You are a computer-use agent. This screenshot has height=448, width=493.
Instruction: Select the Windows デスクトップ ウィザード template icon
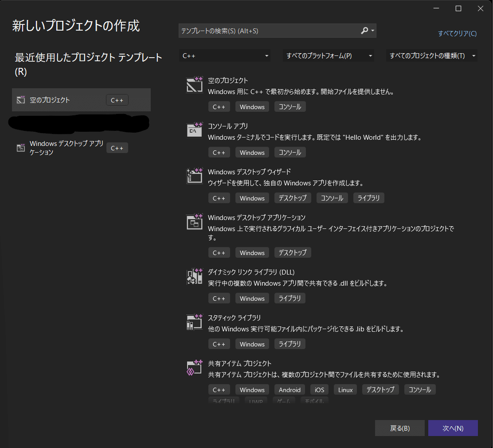click(x=194, y=176)
